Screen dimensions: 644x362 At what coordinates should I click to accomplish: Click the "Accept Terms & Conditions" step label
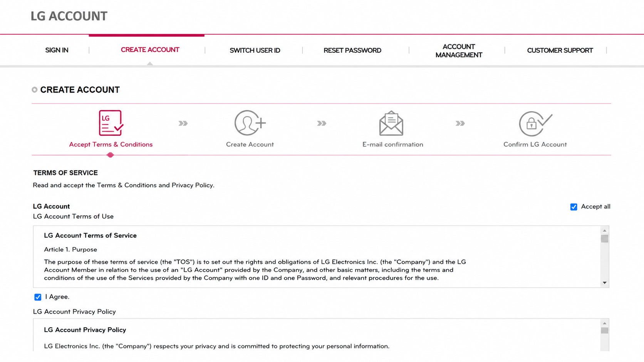(x=111, y=145)
